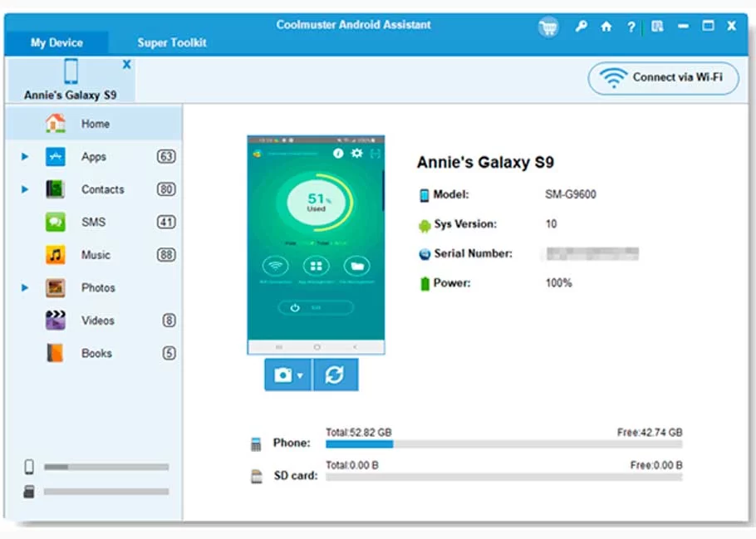Click the Videos count badge 8

pyautogui.click(x=169, y=321)
